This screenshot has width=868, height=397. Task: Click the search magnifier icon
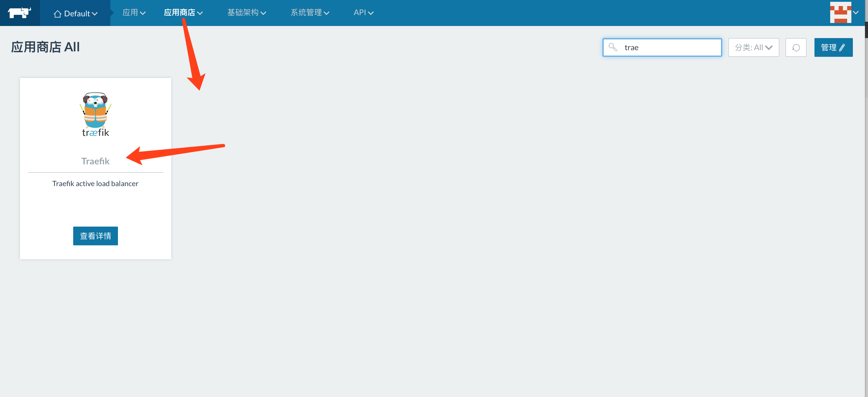pyautogui.click(x=612, y=47)
